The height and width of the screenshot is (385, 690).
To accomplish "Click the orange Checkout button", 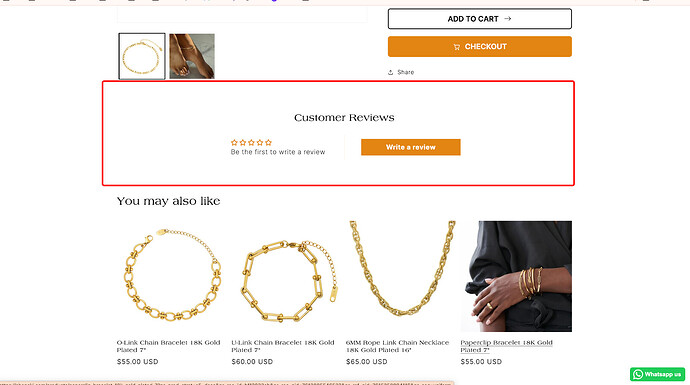I will click(x=480, y=46).
